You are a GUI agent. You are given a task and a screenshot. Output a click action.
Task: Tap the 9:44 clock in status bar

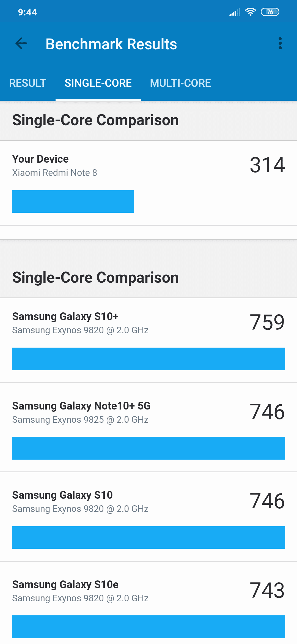click(x=27, y=12)
